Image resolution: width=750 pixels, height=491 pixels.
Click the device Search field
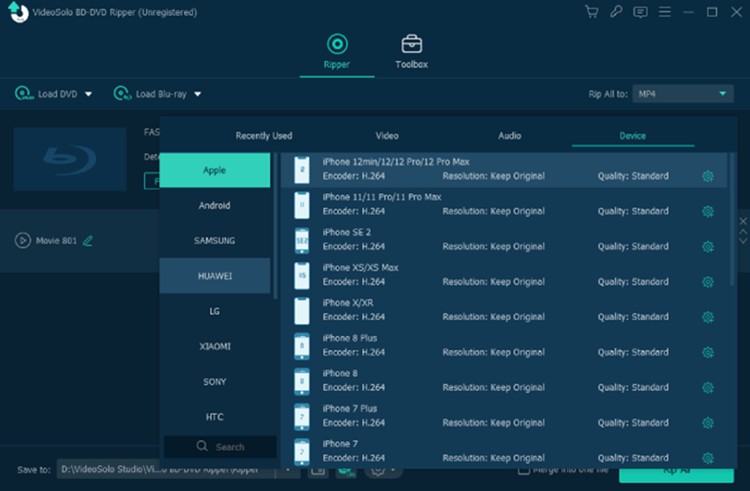click(x=220, y=447)
